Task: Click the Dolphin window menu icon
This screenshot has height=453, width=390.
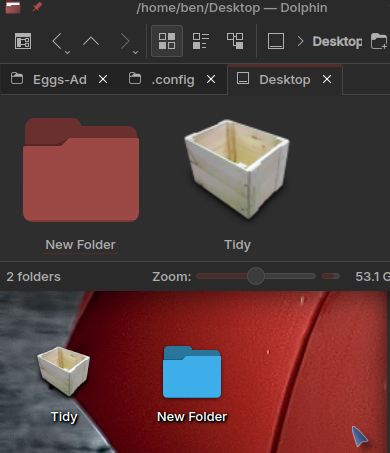Action: point(13,7)
